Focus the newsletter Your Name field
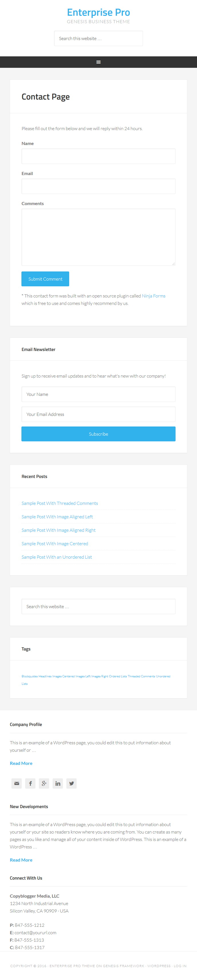Screen dimensions: 197x980 98,394
